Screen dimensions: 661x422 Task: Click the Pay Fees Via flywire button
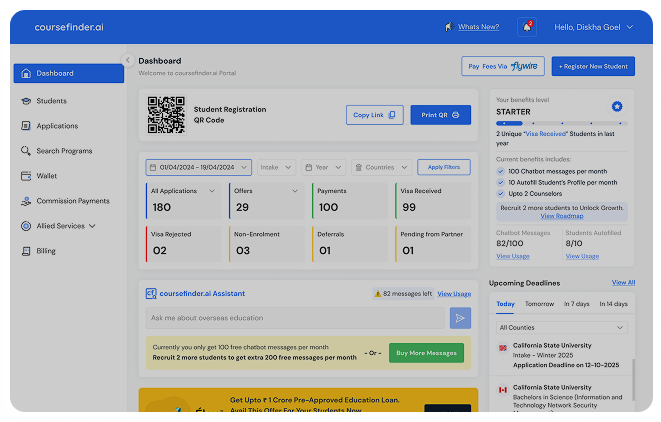tap(503, 66)
